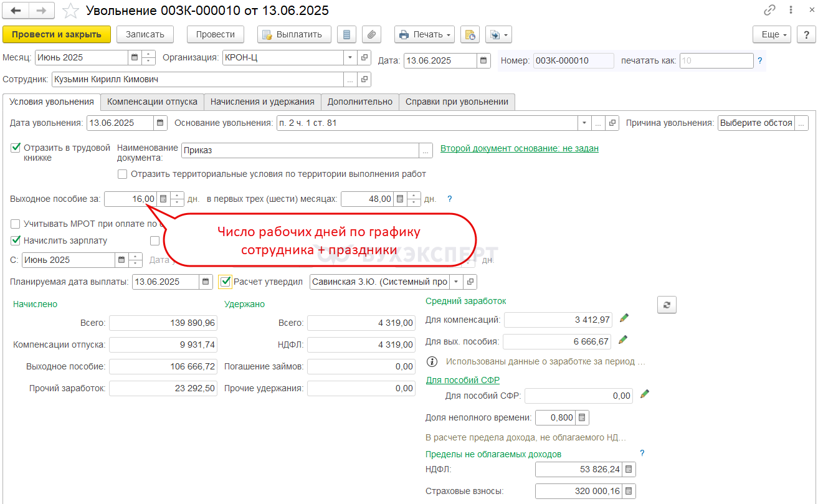This screenshot has height=504, width=818.
Task: Enable Учитывать МРОТ при оплате checkbox
Action: coord(16,224)
